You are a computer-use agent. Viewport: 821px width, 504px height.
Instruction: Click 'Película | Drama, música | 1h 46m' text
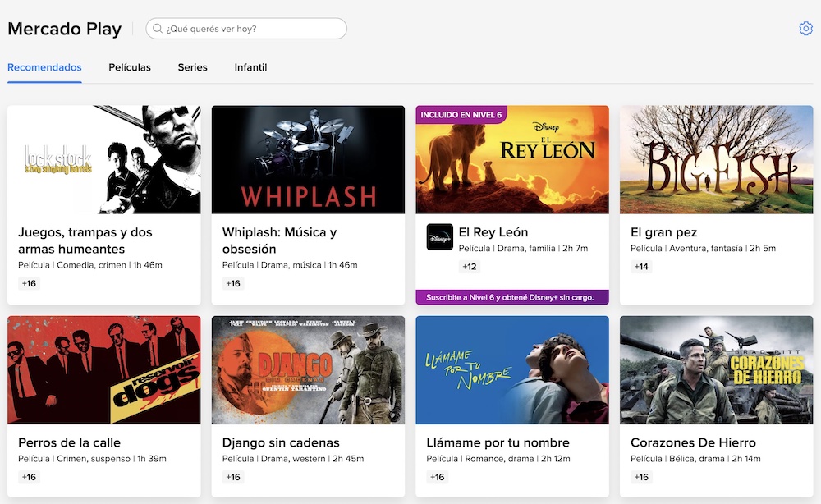pyautogui.click(x=290, y=265)
